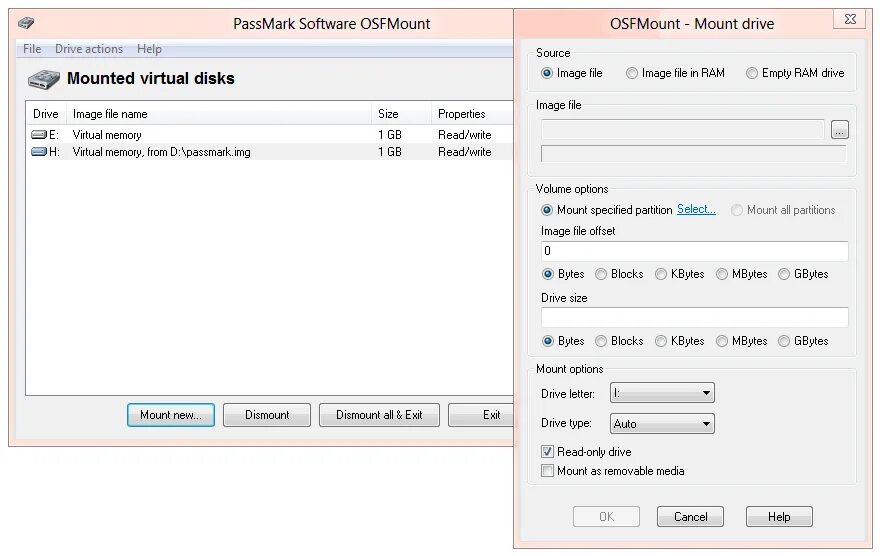Set drive size unit to MBytes
880x556 pixels.
[x=722, y=341]
